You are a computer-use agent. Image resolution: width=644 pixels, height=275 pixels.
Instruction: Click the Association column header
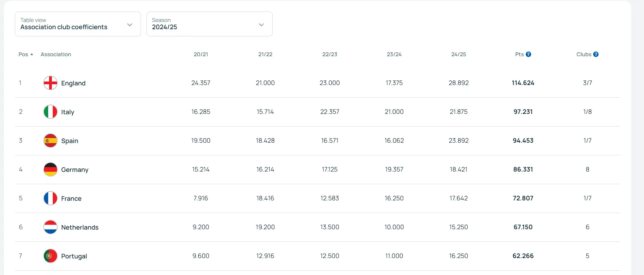56,54
